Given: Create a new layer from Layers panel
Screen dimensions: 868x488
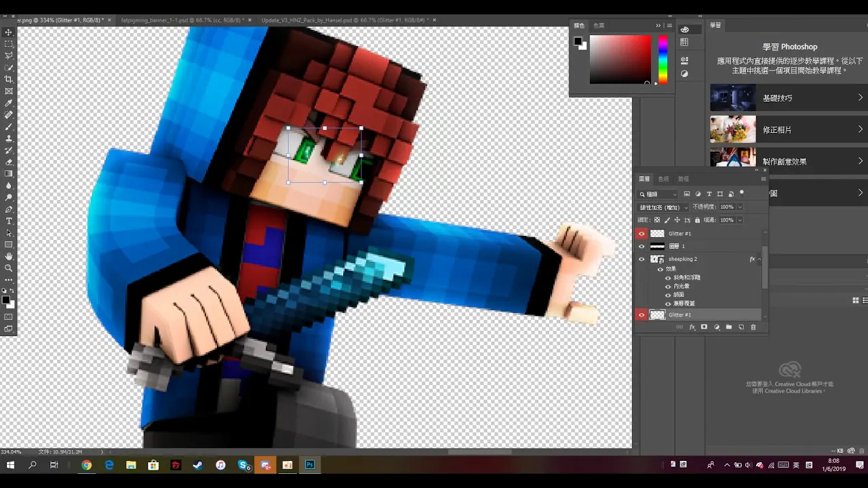Looking at the screenshot, I should coord(741,327).
